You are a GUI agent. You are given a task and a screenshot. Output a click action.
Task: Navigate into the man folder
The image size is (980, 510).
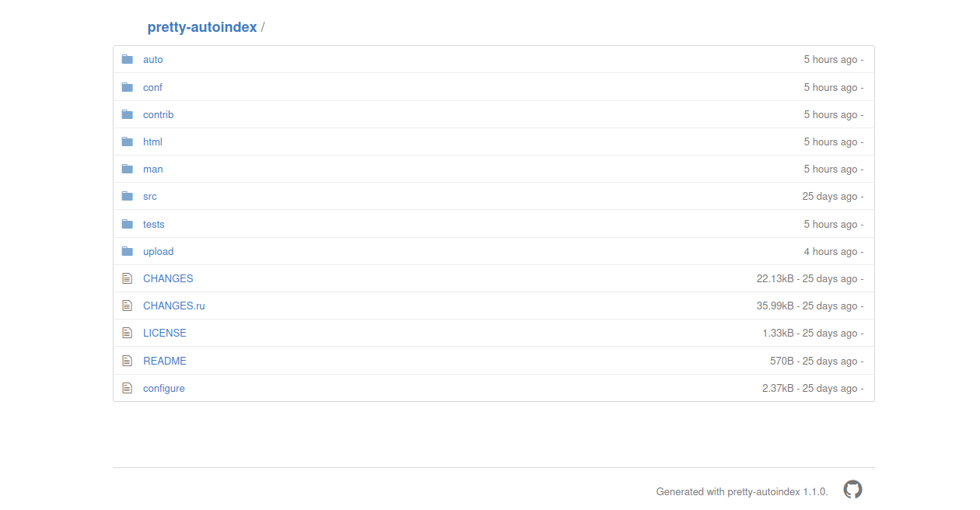[x=152, y=169]
